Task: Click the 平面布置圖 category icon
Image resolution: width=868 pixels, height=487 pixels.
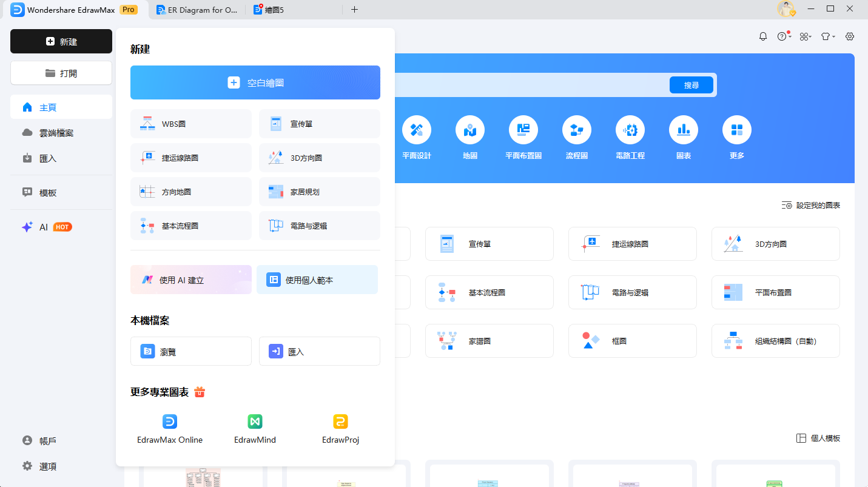Action: click(523, 130)
